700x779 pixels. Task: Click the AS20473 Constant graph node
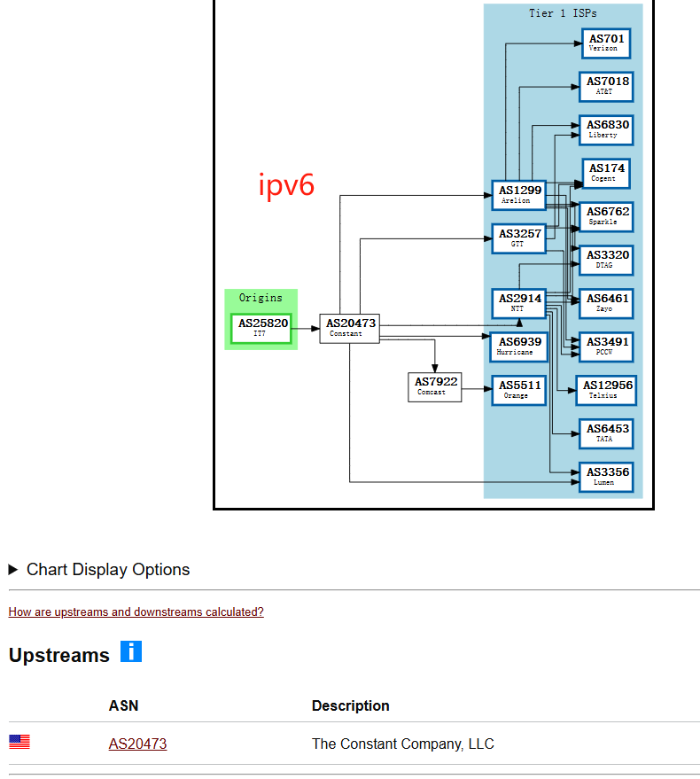350,329
